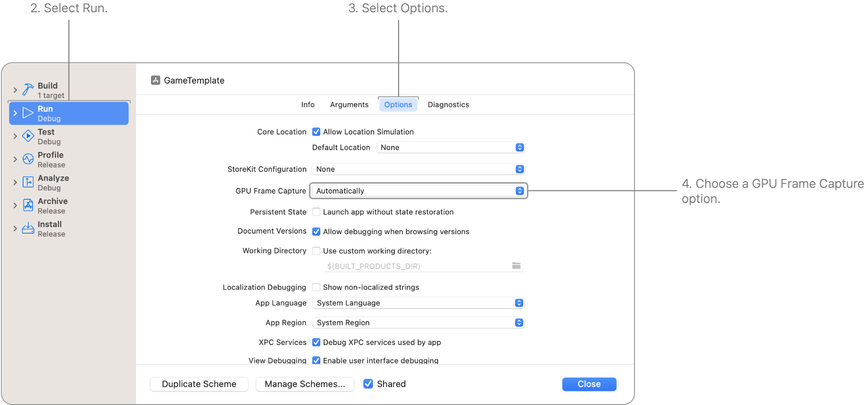Select the Build hammer icon
Viewport: 868px width, 405px height.
coord(27,89)
